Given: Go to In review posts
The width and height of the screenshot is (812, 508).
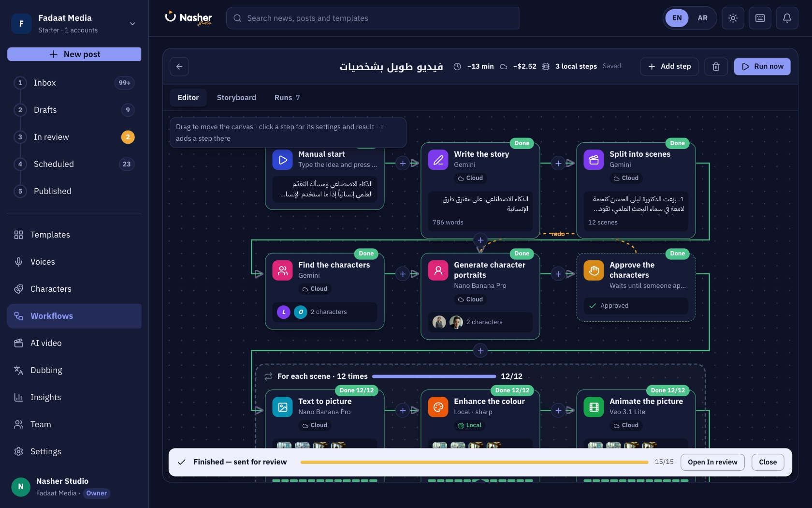Looking at the screenshot, I should pyautogui.click(x=74, y=137).
